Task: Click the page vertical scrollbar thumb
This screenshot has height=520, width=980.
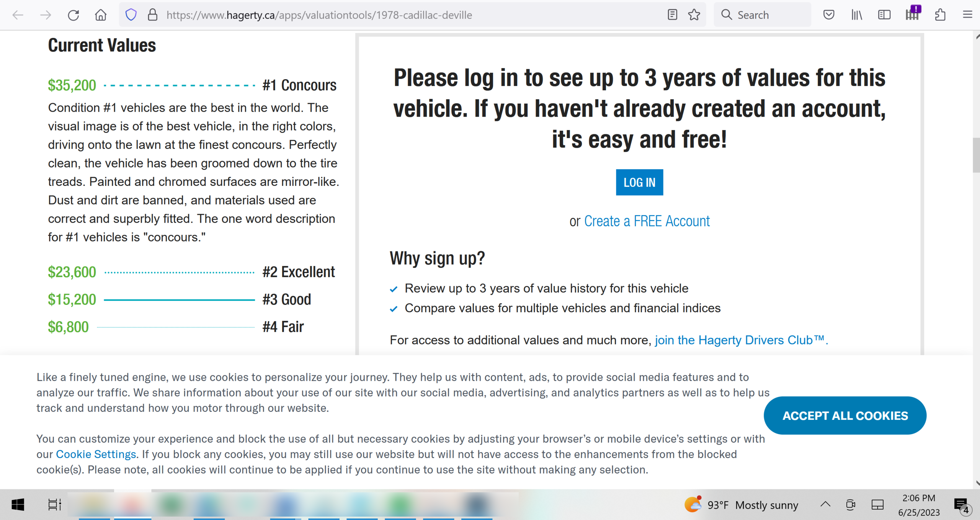Action: 976,155
